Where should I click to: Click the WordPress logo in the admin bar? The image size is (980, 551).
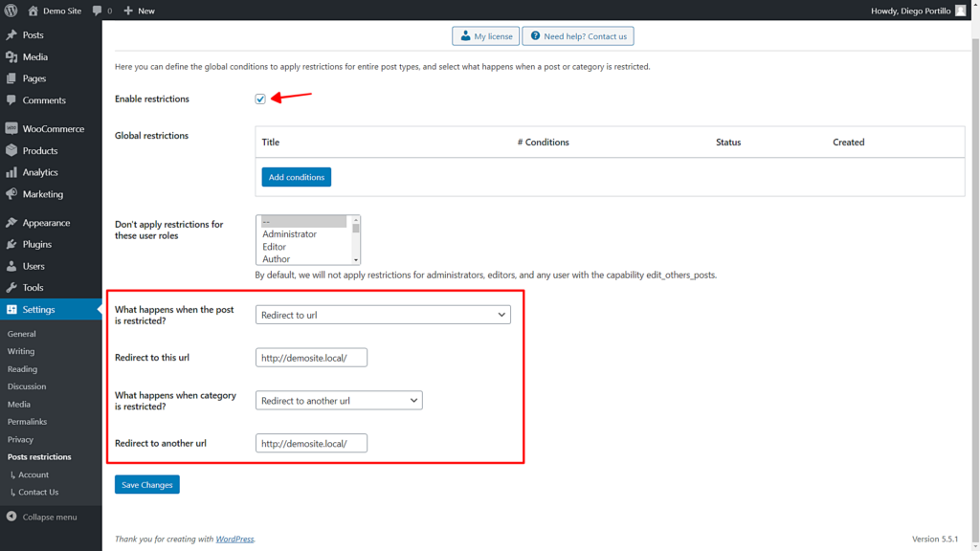(x=10, y=11)
